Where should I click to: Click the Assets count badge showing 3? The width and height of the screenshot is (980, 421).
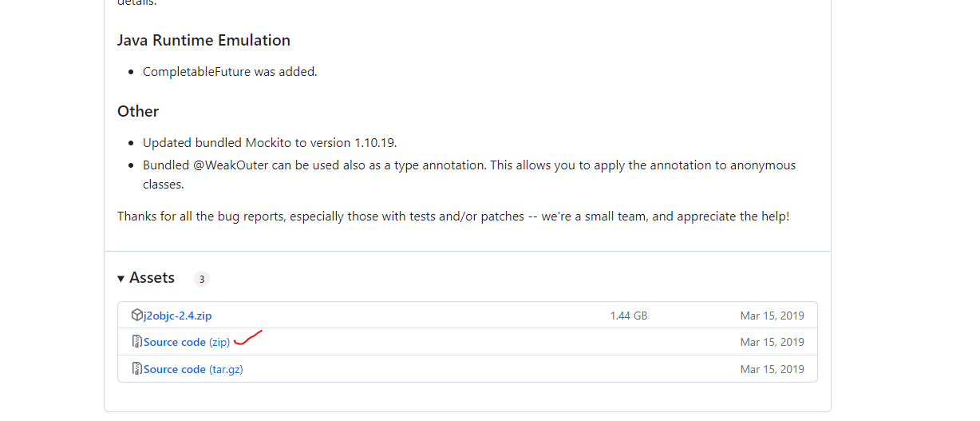pos(202,279)
